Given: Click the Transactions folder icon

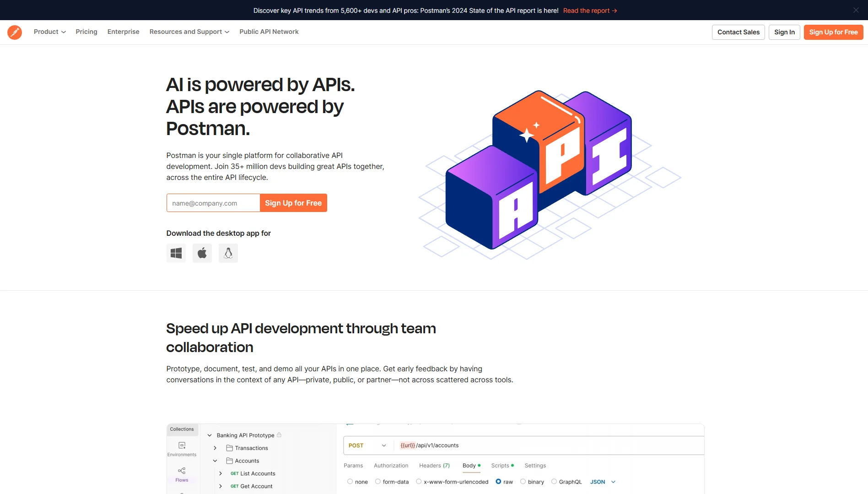Looking at the screenshot, I should [230, 448].
